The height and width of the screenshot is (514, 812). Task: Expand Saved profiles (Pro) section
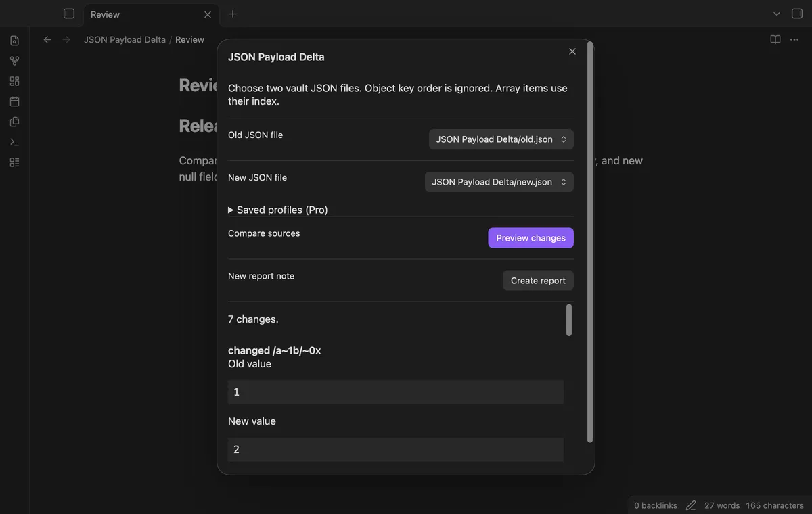(x=278, y=210)
